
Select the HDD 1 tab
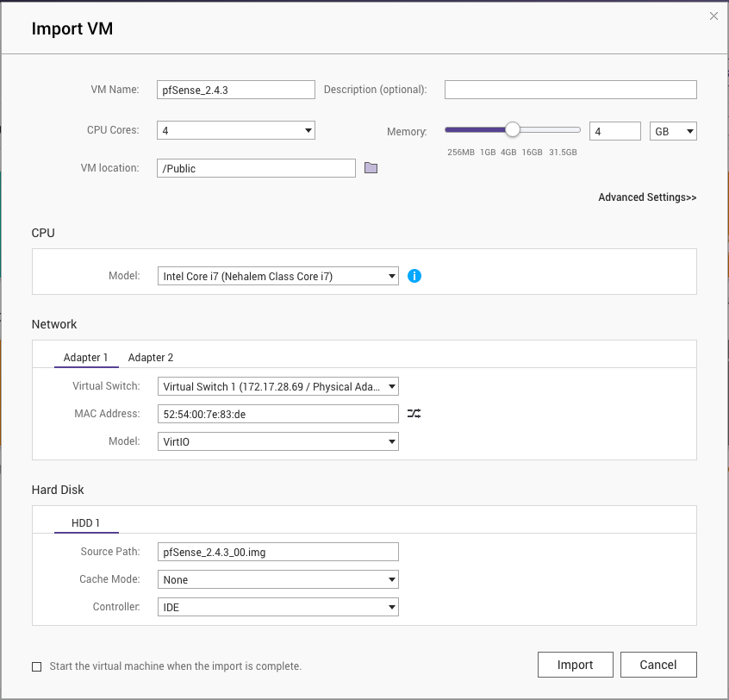tap(85, 523)
